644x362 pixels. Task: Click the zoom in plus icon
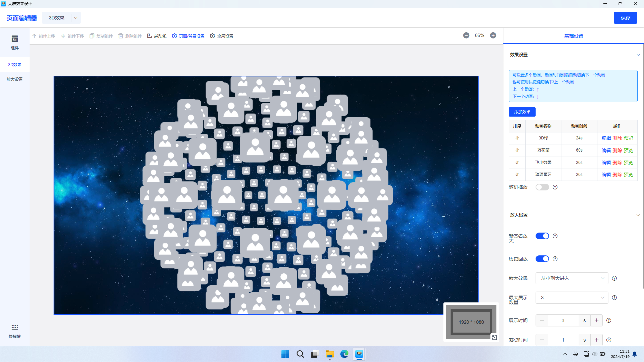point(493,36)
